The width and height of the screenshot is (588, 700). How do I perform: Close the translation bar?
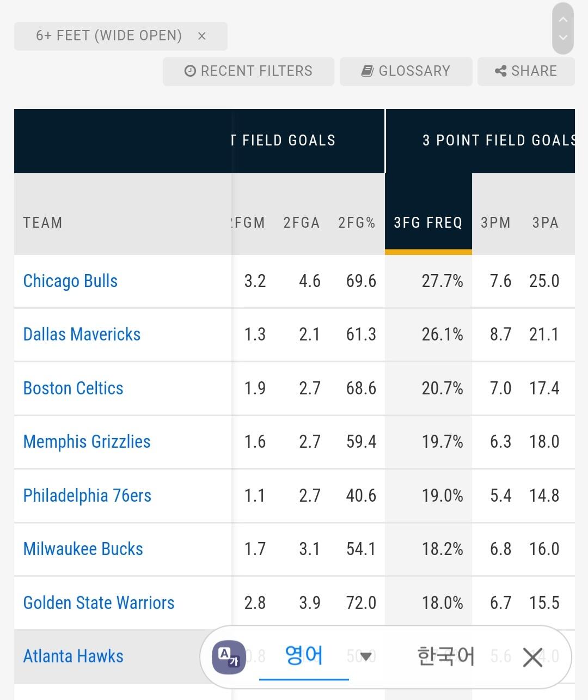click(532, 657)
